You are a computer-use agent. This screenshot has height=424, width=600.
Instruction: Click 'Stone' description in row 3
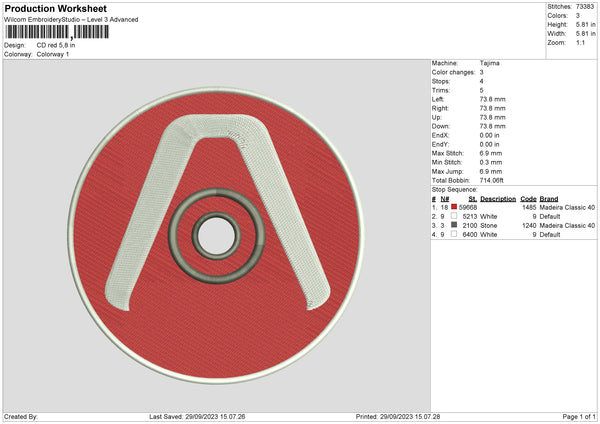coord(489,226)
